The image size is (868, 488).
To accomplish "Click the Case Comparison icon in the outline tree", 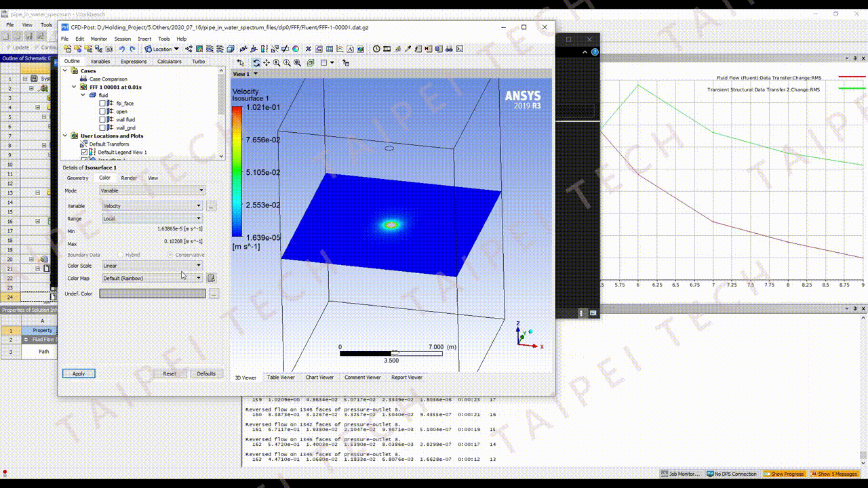I will tap(84, 79).
